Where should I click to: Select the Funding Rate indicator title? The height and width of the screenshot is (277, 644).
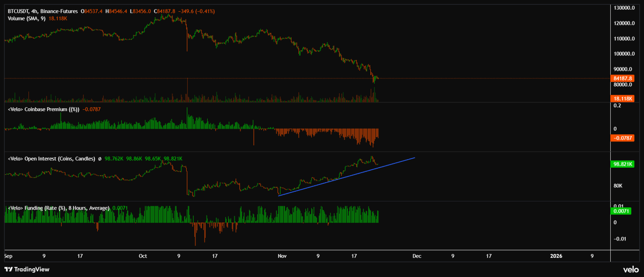pos(59,208)
